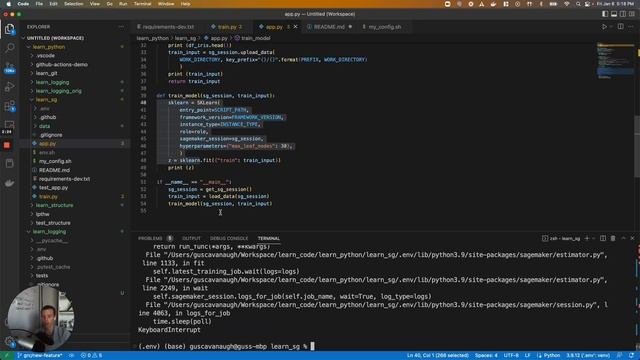Expand the data folder
Image resolution: width=640 pixels, height=360 pixels.
(44, 126)
